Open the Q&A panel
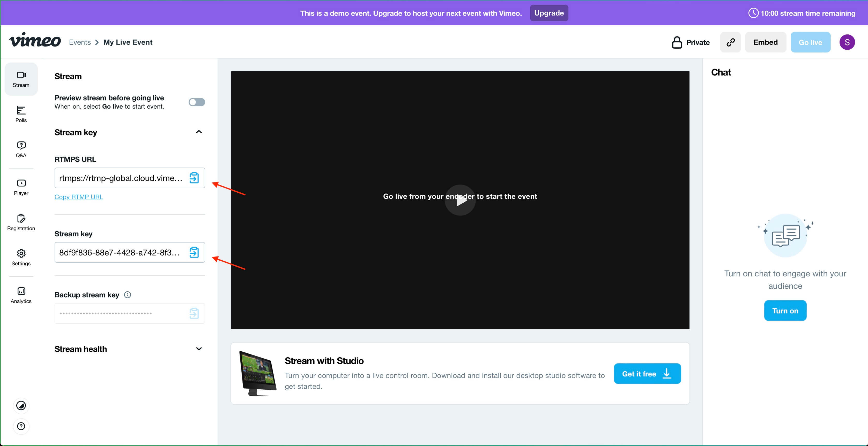The height and width of the screenshot is (446, 868). (x=21, y=149)
